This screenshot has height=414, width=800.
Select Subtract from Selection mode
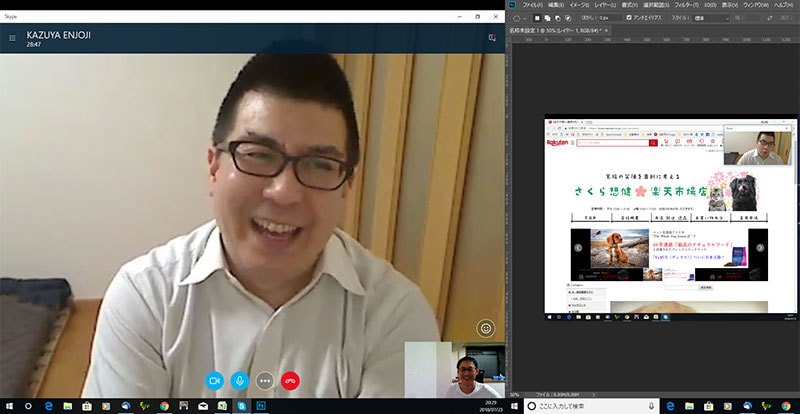point(558,18)
